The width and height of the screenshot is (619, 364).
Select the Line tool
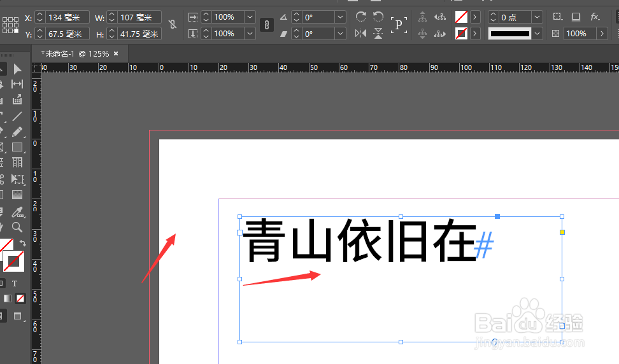[x=17, y=116]
